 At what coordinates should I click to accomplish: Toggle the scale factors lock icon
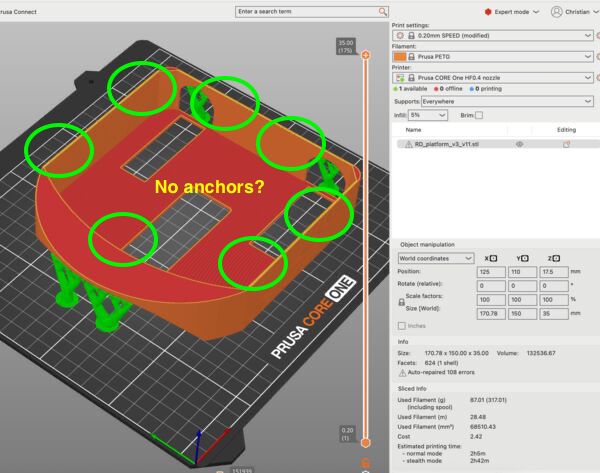coord(401,302)
